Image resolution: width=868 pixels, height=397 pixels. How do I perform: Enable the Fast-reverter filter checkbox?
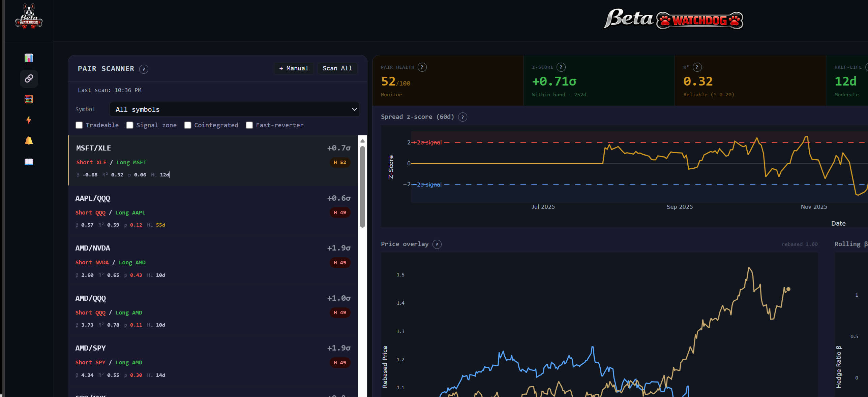point(249,125)
